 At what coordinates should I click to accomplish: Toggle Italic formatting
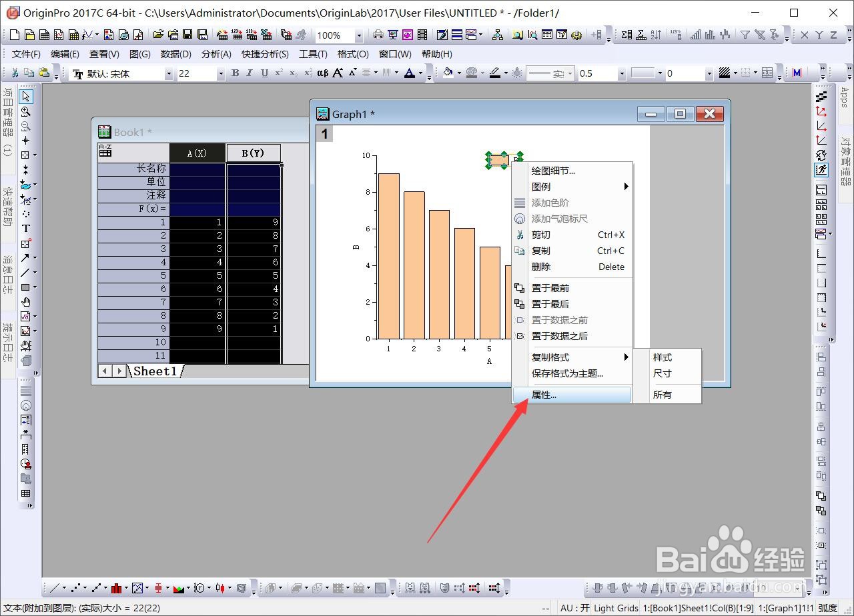click(x=250, y=73)
